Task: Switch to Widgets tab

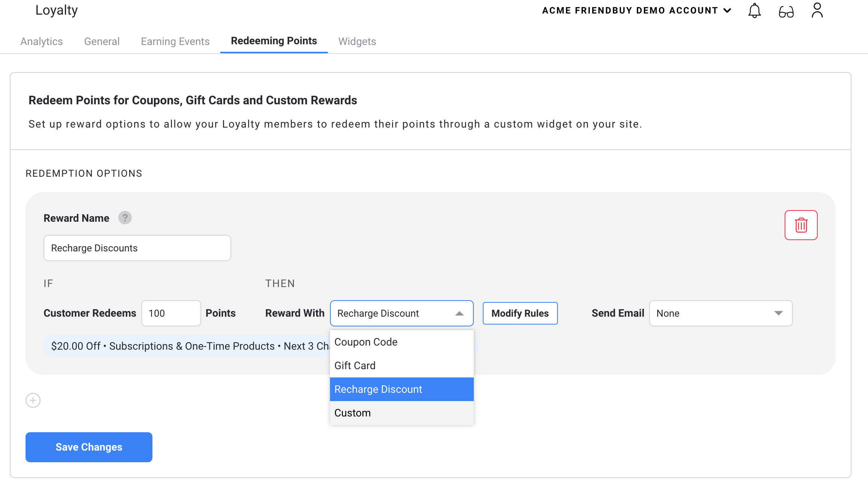Action: (357, 41)
